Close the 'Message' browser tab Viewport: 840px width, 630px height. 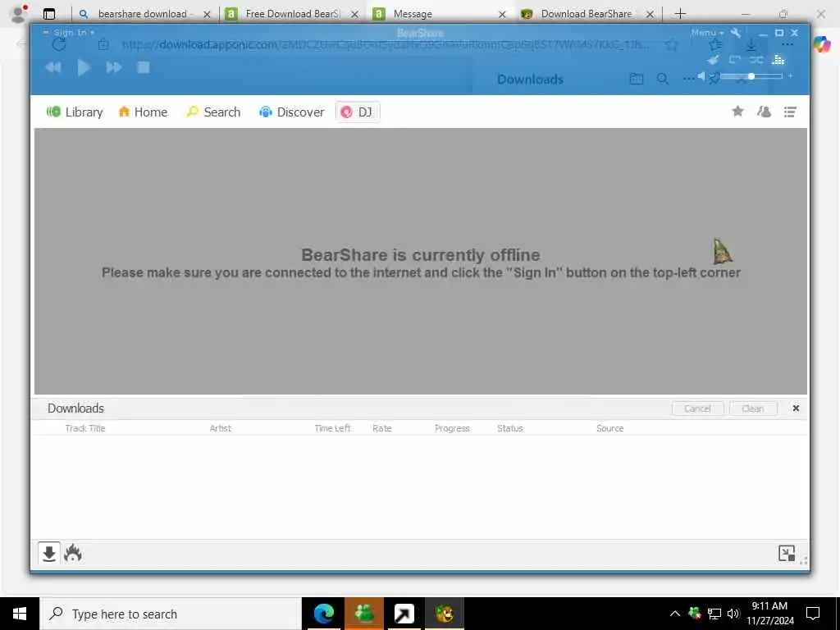(x=502, y=15)
